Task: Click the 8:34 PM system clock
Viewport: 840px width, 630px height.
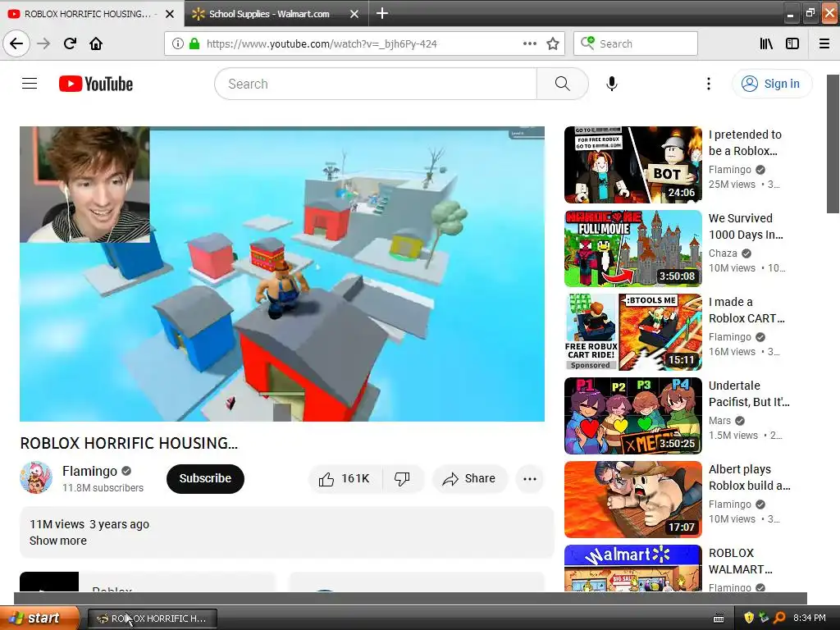Action: click(x=809, y=618)
